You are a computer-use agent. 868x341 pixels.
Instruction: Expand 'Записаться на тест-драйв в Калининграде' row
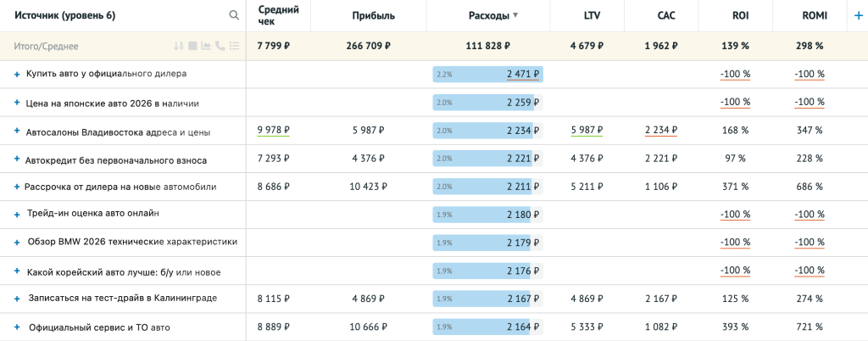pos(17,299)
